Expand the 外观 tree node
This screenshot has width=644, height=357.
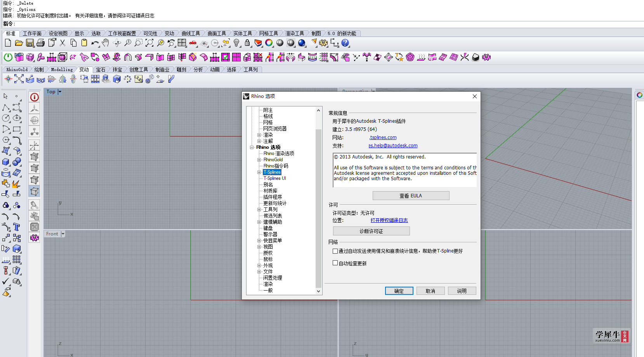click(259, 265)
